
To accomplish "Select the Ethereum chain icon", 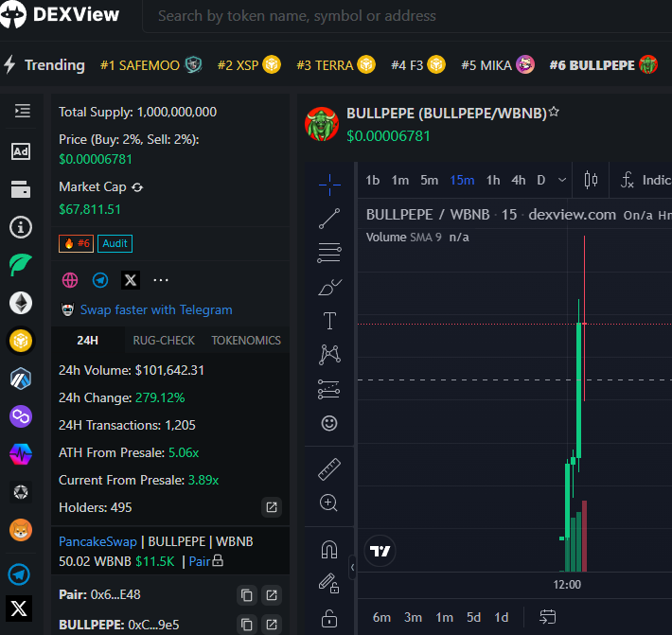I will pyautogui.click(x=21, y=303).
